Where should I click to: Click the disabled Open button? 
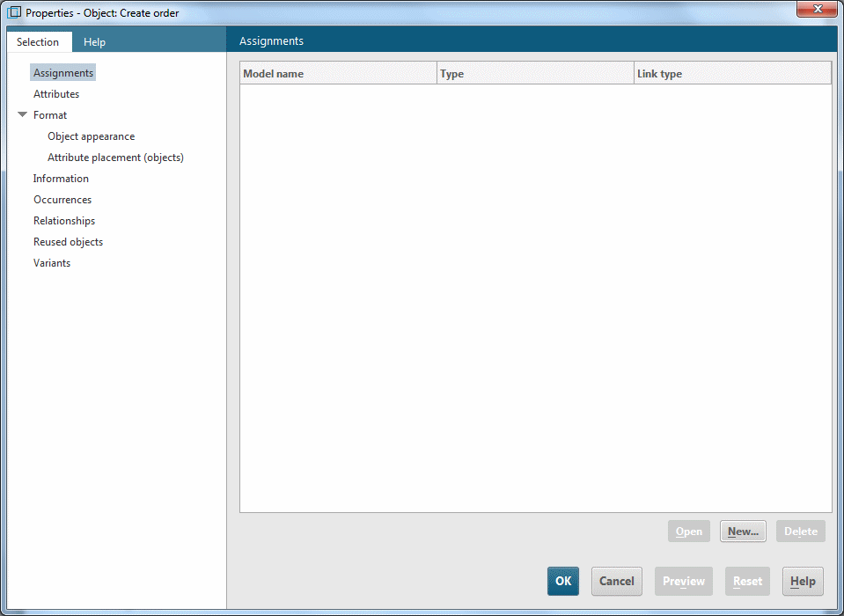click(x=689, y=531)
